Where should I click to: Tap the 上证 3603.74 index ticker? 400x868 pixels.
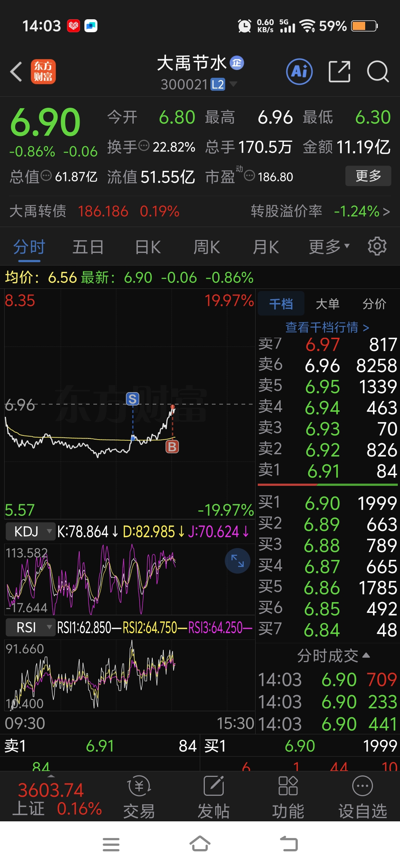point(57,798)
